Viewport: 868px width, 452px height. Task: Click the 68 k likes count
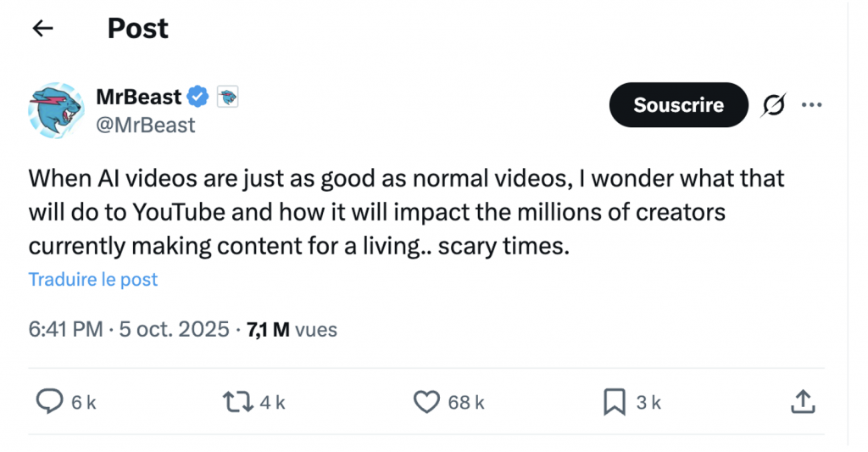tap(466, 403)
